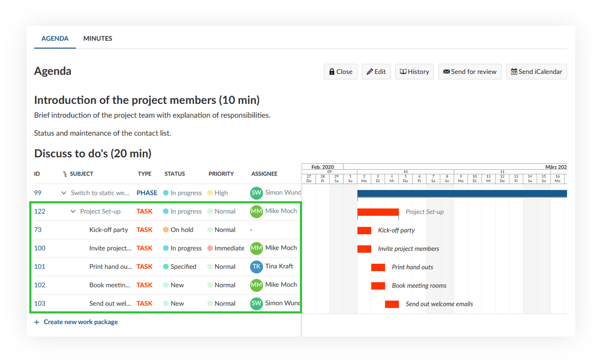Screen dimensions: 602x364
Task: Click calendar icon for Send iCalendar
Action: [514, 72]
